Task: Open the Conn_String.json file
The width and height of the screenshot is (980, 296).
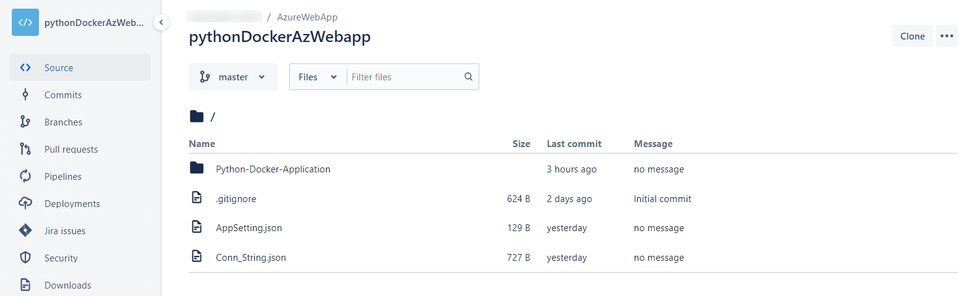Action: coord(251,257)
